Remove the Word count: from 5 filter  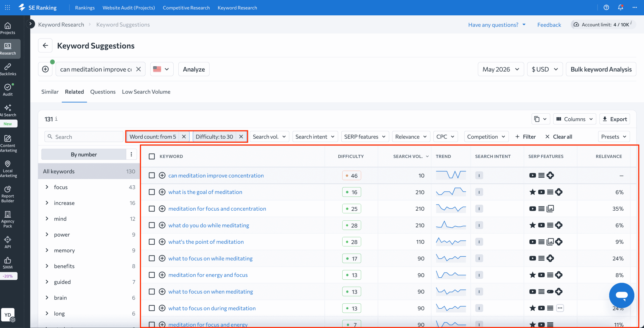pos(184,137)
